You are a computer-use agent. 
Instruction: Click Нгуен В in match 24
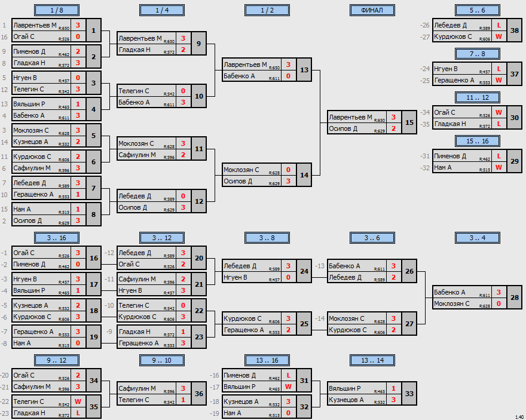pos(236,278)
